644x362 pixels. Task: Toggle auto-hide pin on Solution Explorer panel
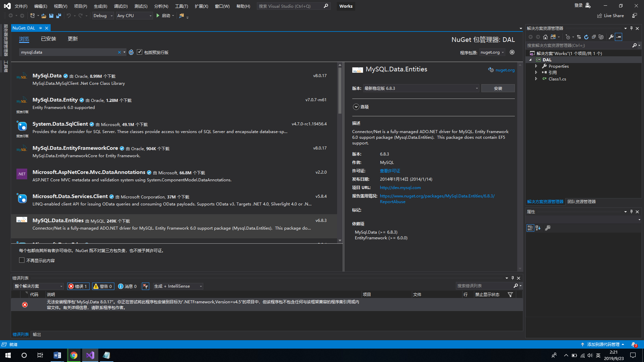point(631,28)
